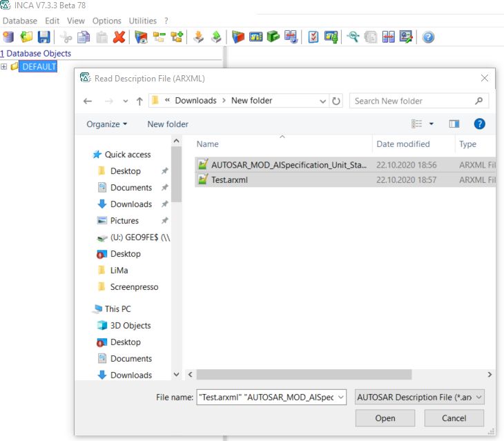Click the green box project icon

click(273, 37)
